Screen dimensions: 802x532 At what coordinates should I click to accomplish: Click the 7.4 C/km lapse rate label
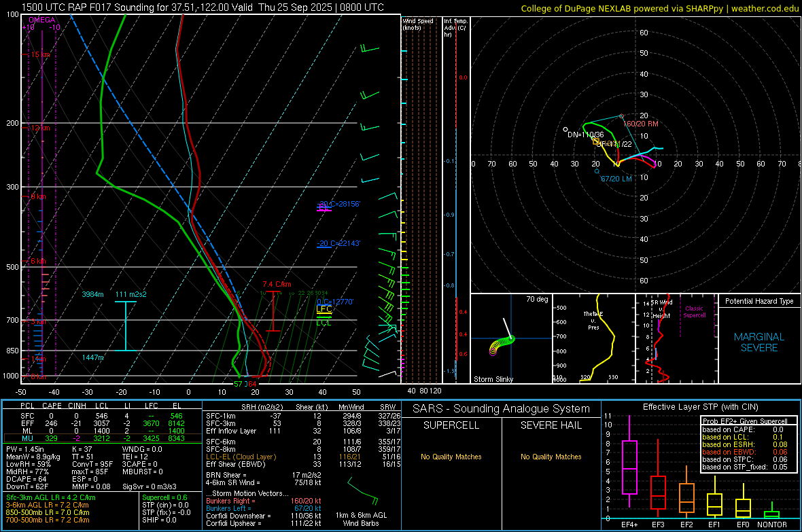(277, 284)
